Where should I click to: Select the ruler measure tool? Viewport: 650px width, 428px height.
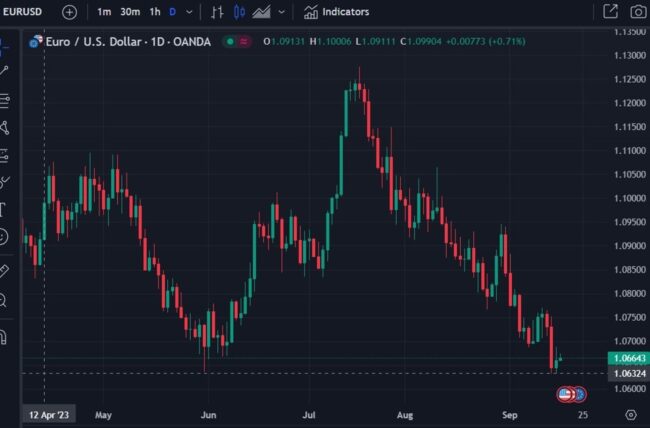coord(5,270)
